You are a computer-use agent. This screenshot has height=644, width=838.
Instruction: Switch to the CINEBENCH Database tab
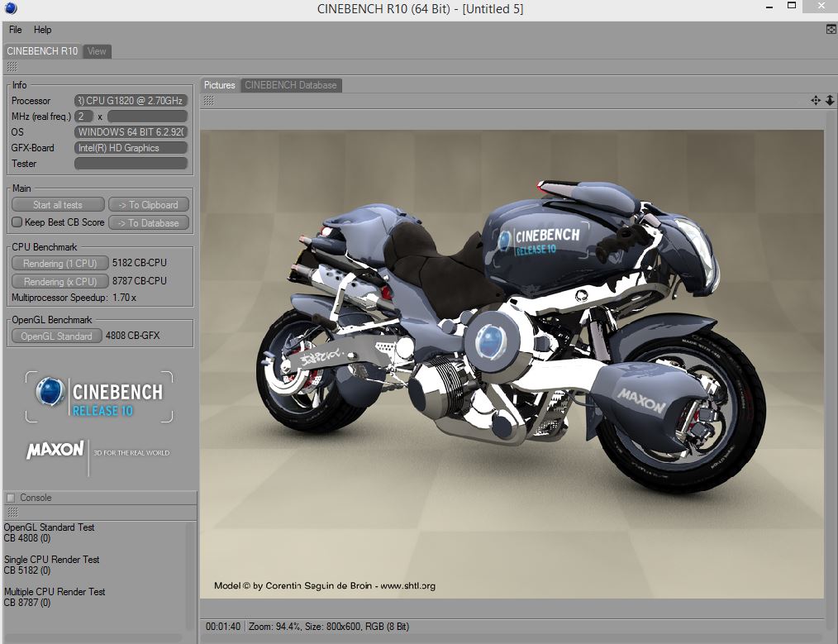(x=291, y=85)
